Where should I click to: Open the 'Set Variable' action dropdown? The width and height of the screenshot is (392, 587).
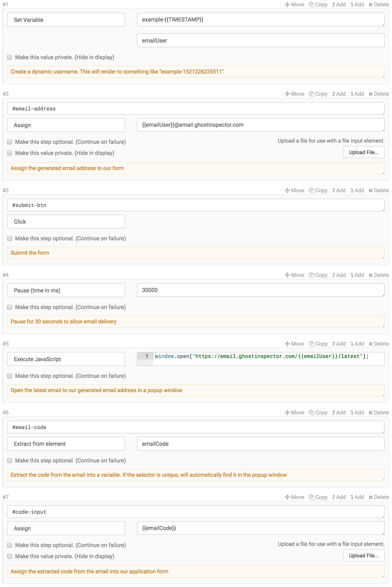point(66,19)
